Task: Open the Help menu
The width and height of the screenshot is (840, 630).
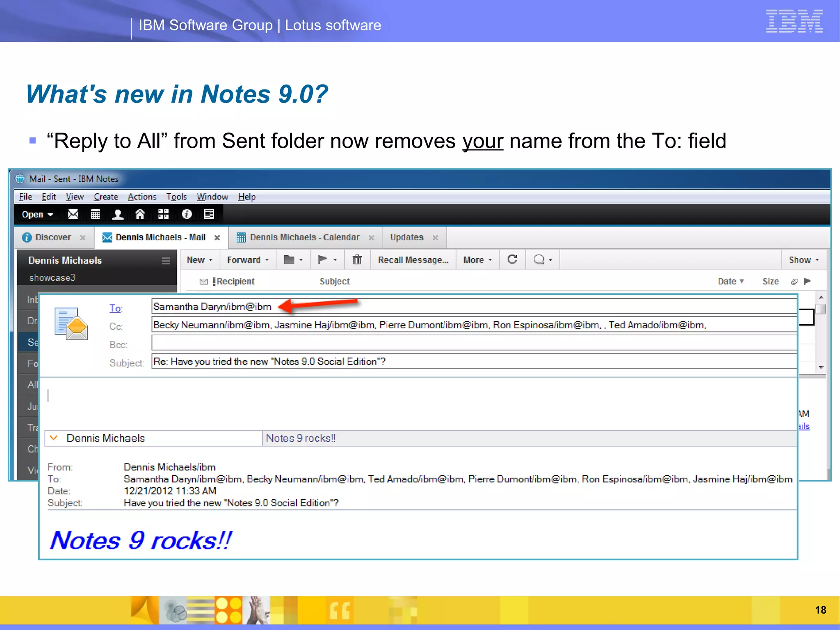Action: click(247, 197)
